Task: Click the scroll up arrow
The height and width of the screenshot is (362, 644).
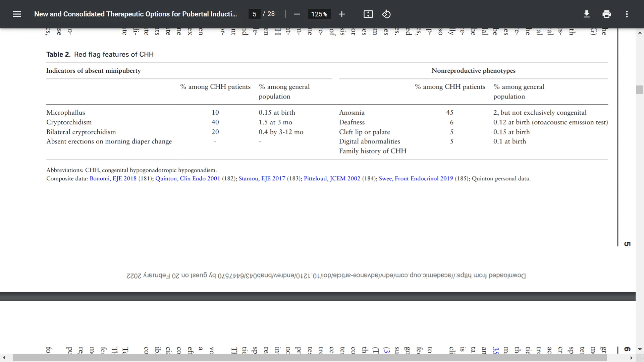Action: tap(640, 33)
